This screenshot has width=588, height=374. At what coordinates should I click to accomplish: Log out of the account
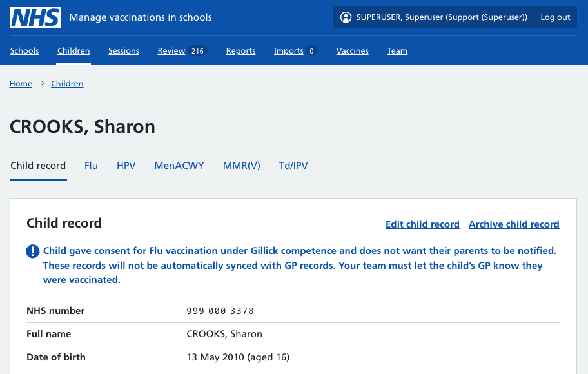[x=555, y=17]
